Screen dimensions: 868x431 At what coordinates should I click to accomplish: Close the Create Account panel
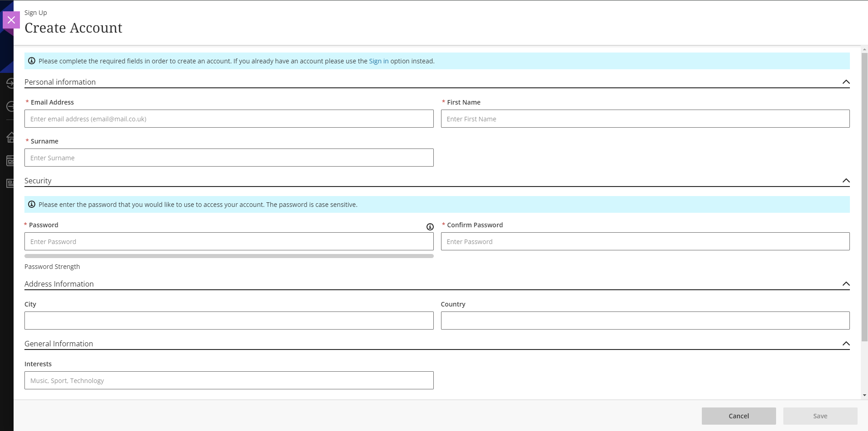11,20
